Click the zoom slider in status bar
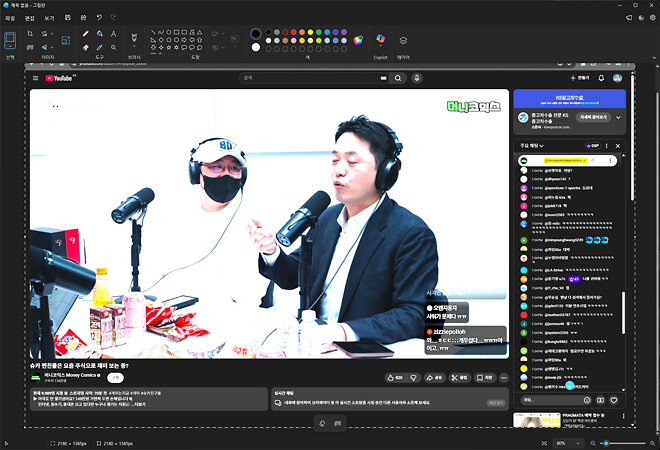This screenshot has height=450, width=660. tap(620, 442)
